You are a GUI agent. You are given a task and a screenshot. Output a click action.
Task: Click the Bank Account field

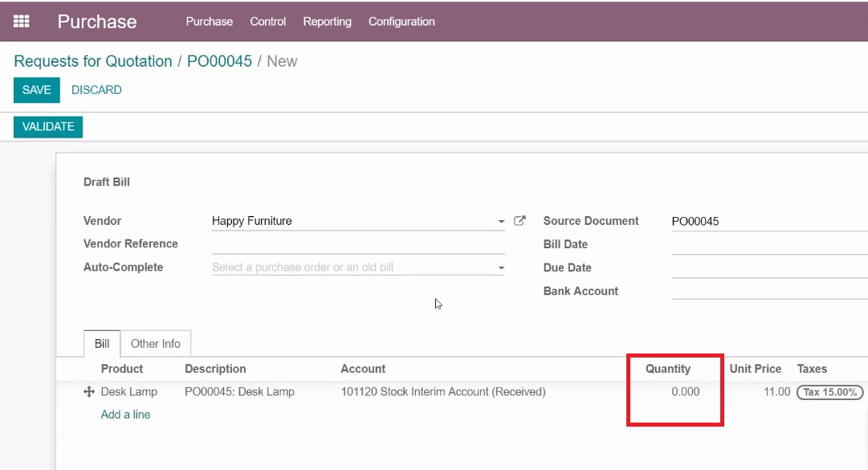pos(769,291)
